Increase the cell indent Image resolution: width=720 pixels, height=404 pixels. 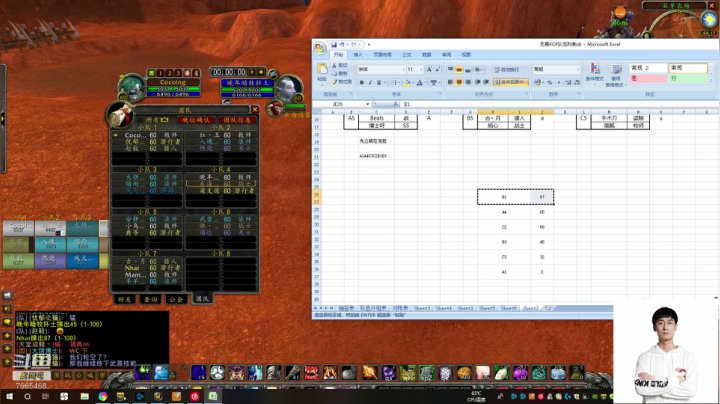click(x=486, y=82)
